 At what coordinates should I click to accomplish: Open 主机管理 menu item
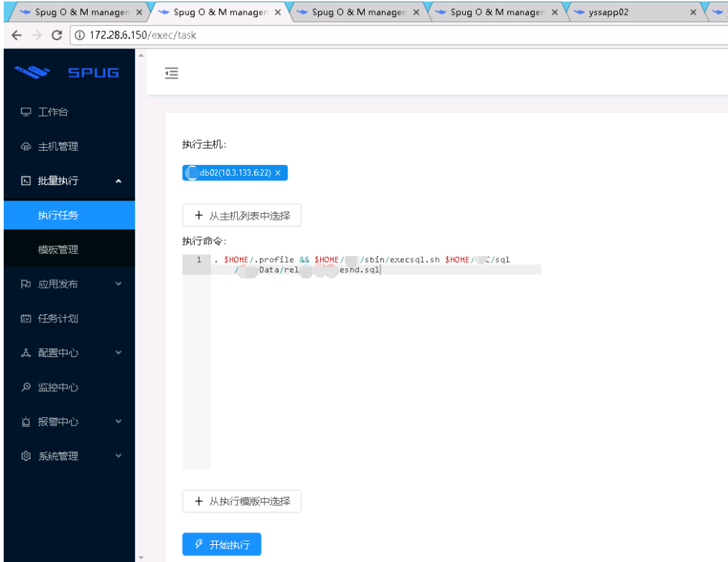[69, 146]
